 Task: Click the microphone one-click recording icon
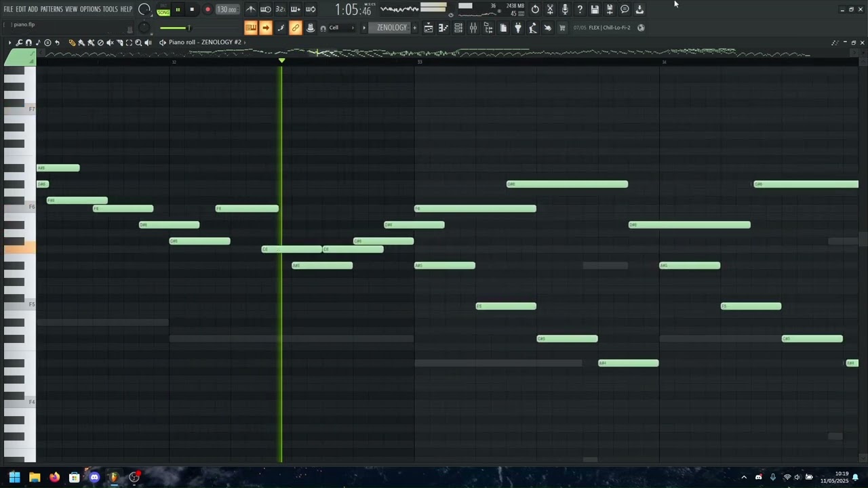pos(565,9)
